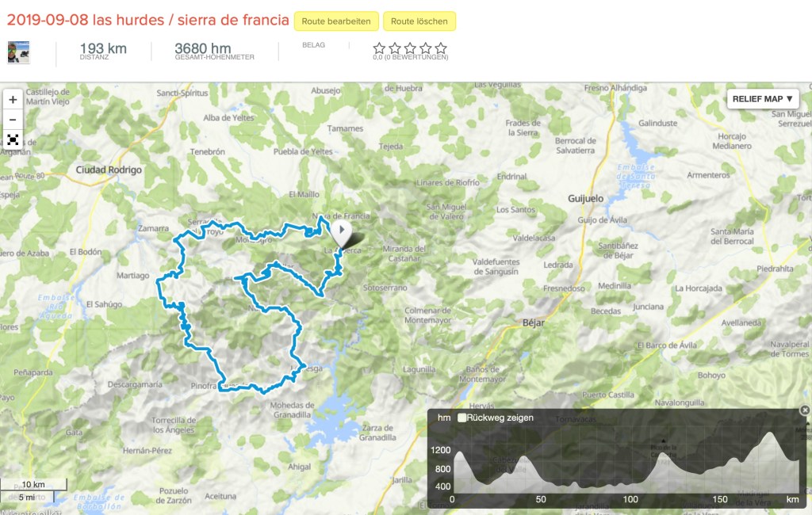Zoom out of the map

click(x=13, y=120)
